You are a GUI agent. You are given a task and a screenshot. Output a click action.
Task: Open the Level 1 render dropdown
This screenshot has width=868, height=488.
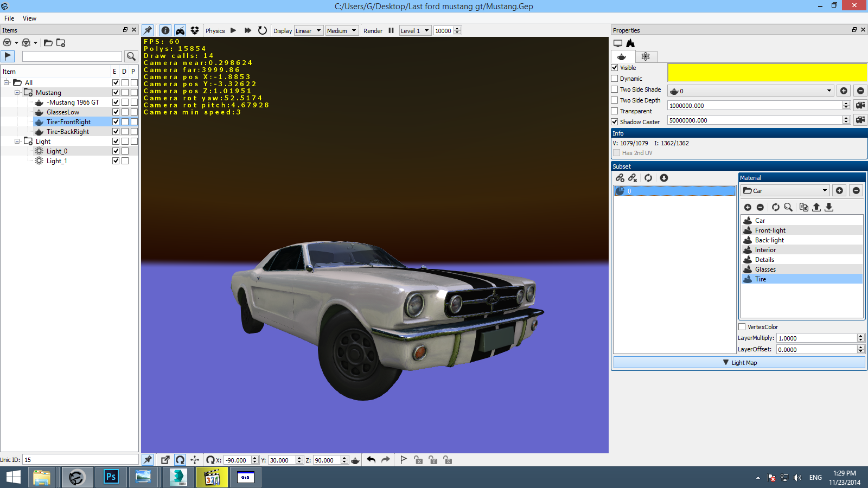click(415, 31)
